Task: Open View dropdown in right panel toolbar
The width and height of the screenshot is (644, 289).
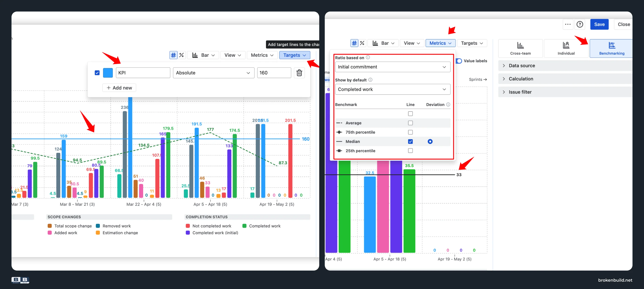Action: click(x=412, y=43)
